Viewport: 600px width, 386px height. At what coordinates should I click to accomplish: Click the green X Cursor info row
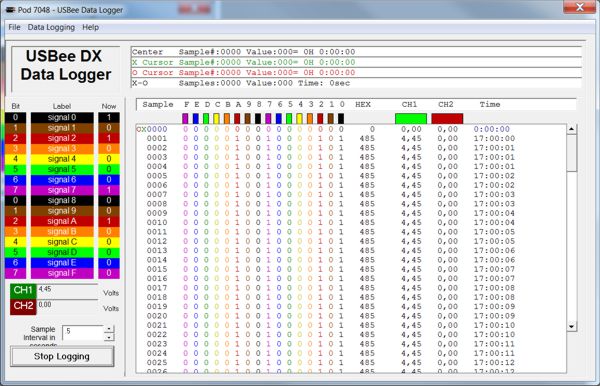click(356, 62)
